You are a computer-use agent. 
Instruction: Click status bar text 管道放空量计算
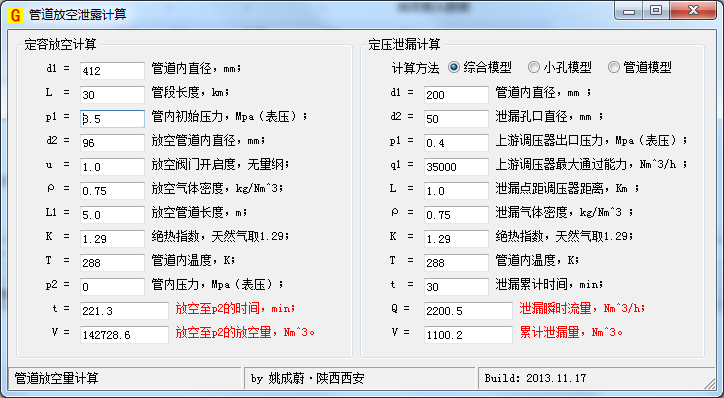(x=56, y=378)
